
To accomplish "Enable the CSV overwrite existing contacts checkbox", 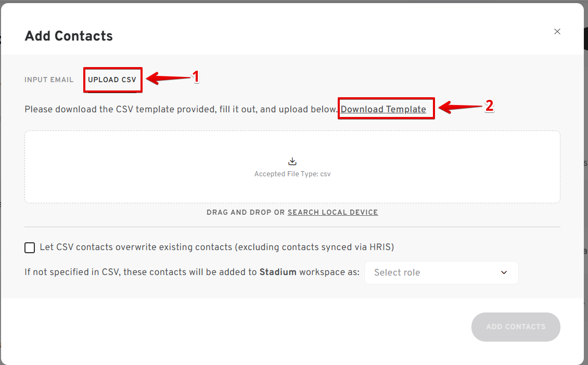I will pos(30,247).
